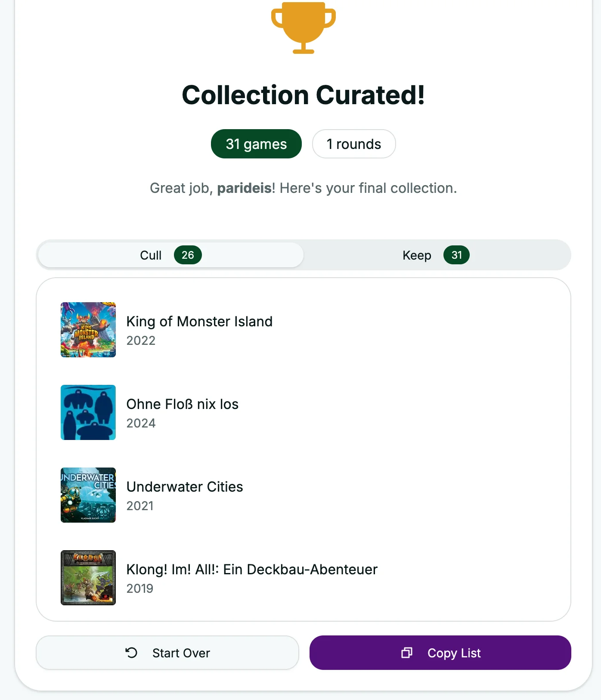Click the Underwater Cities box art

coord(88,495)
